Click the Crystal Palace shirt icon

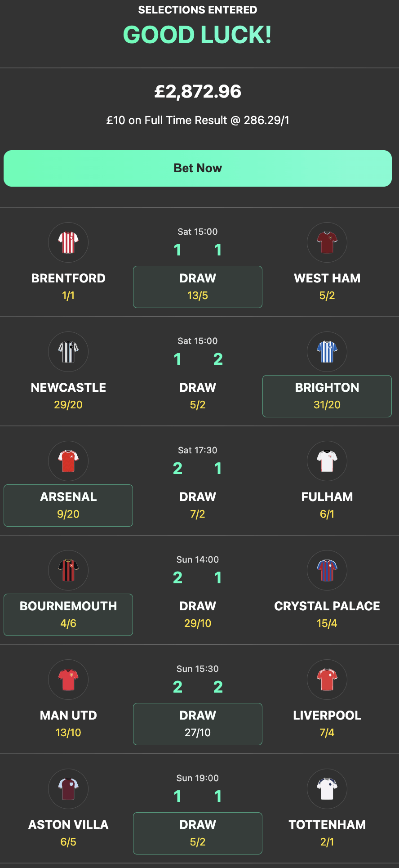327,570
